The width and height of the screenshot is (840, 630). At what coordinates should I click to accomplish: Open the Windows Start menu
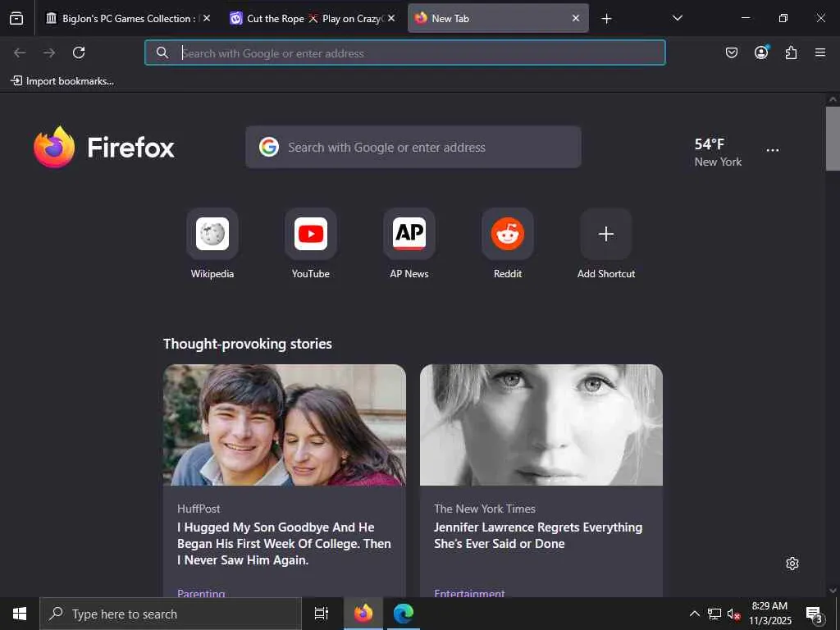pos(20,614)
